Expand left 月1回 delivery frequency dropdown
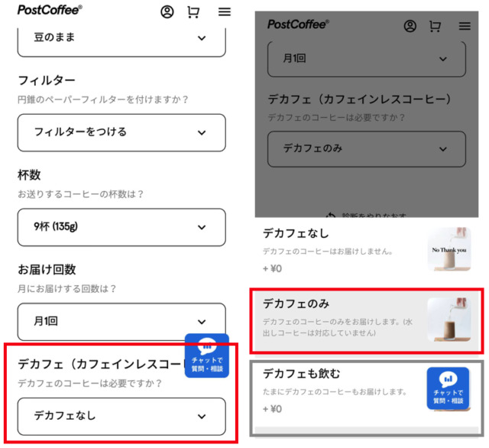Image resolution: width=489 pixels, height=448 pixels. click(x=121, y=322)
